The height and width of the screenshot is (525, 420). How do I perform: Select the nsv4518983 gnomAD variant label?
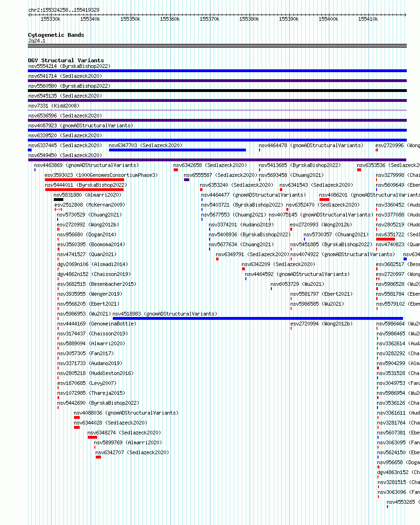(165, 314)
